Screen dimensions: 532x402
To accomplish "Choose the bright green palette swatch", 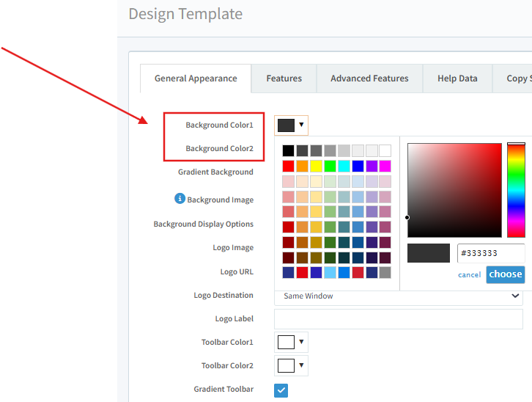I will [330, 166].
